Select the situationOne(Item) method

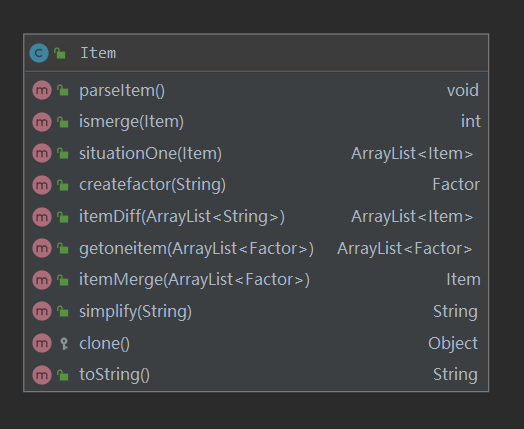[x=150, y=153]
